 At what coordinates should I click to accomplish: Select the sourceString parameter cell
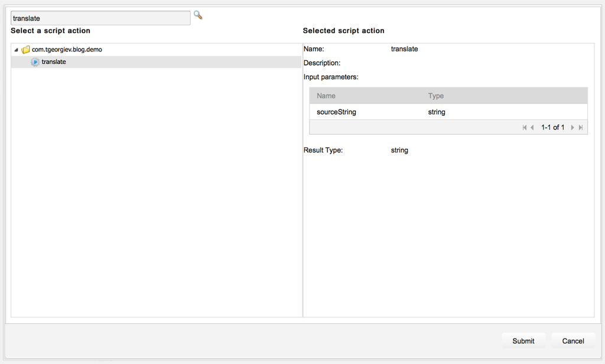[336, 112]
